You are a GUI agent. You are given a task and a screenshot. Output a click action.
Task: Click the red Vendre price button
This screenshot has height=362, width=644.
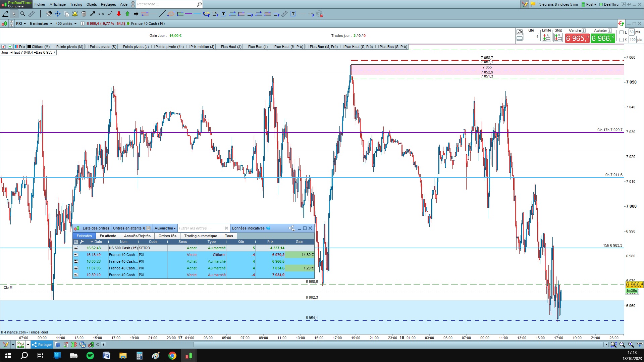tap(577, 38)
